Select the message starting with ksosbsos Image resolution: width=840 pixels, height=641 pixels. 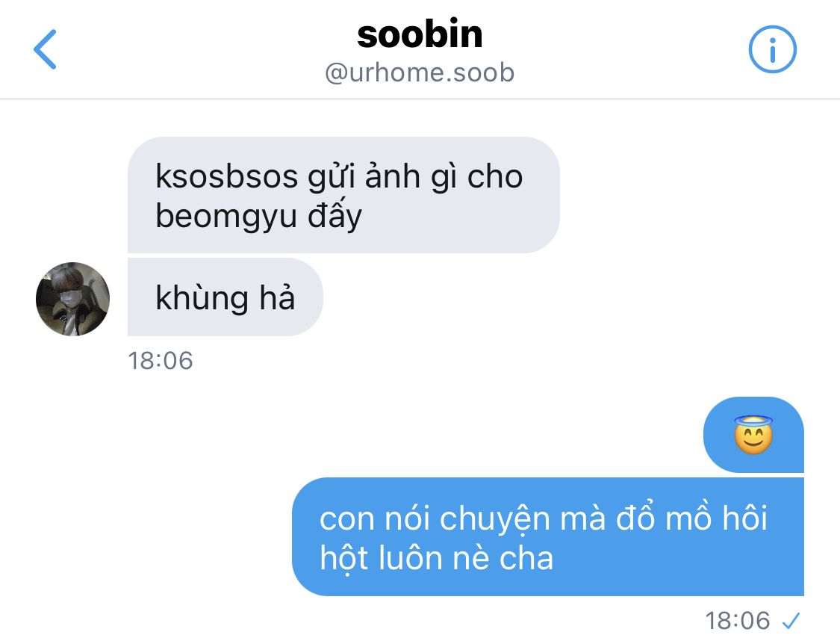pyautogui.click(x=343, y=195)
